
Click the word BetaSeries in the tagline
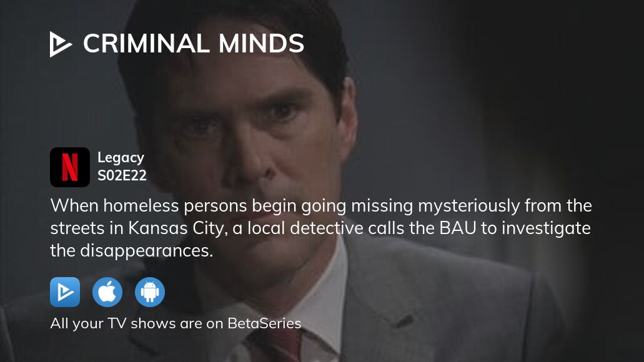pyautogui.click(x=264, y=323)
